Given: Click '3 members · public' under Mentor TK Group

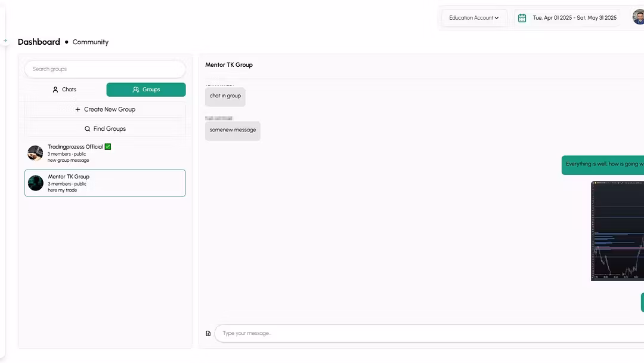Looking at the screenshot, I should (67, 184).
